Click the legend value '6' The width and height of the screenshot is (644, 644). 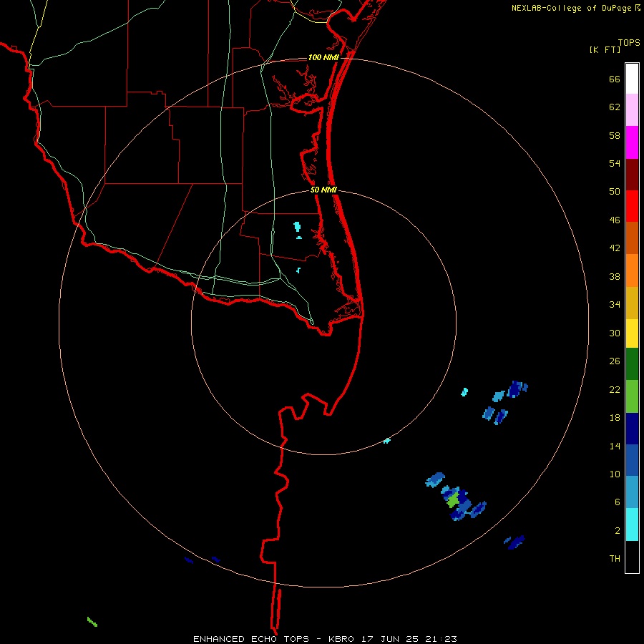coord(618,502)
